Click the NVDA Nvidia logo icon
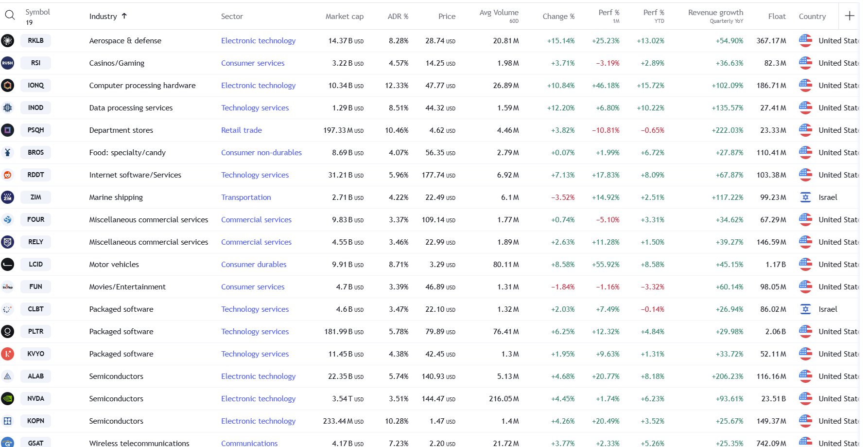 point(8,399)
